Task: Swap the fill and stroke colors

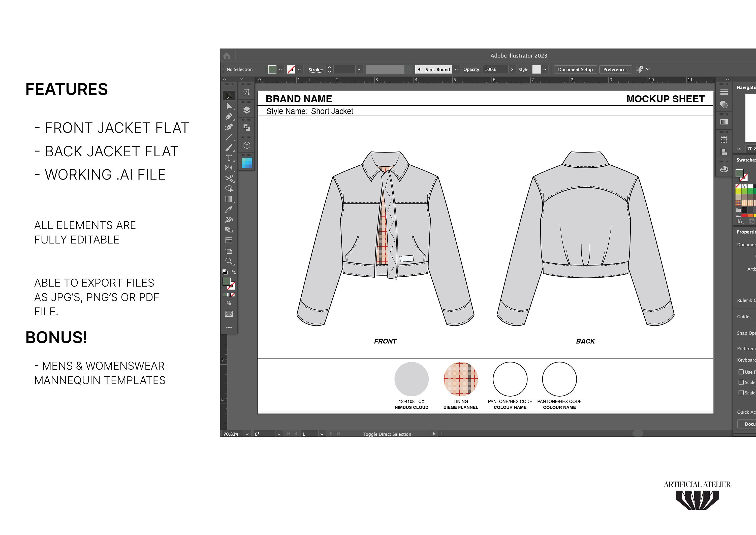Action: 234,272
